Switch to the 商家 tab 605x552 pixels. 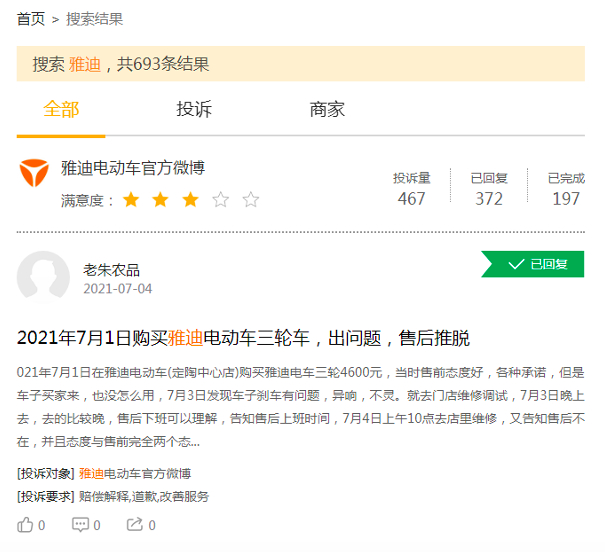point(327,109)
